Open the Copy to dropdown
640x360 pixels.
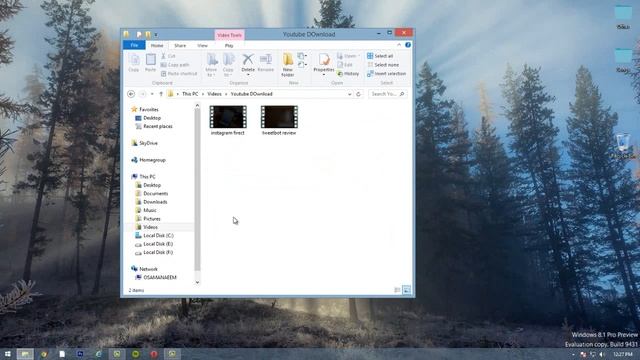[x=228, y=65]
